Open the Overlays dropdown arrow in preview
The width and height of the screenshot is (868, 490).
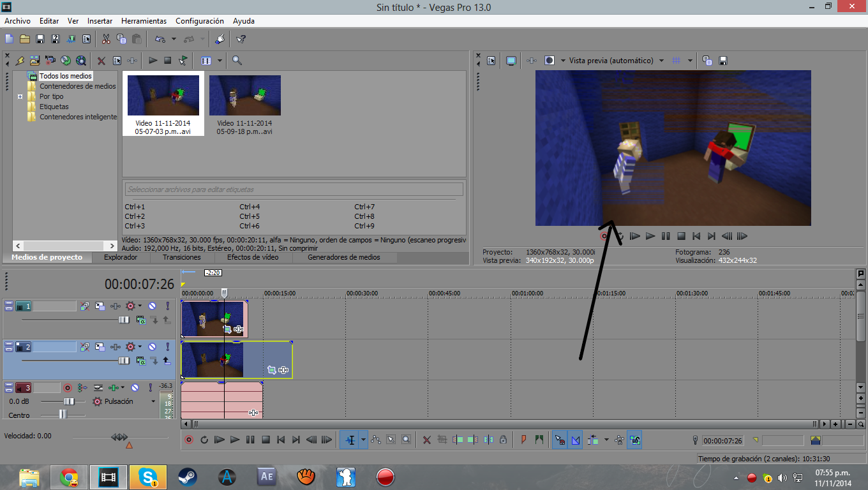[690, 61]
